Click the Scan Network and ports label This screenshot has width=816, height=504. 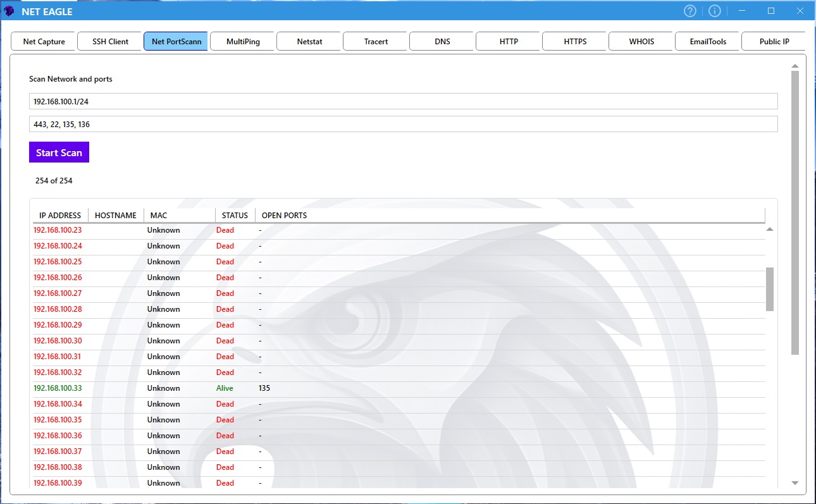click(71, 79)
